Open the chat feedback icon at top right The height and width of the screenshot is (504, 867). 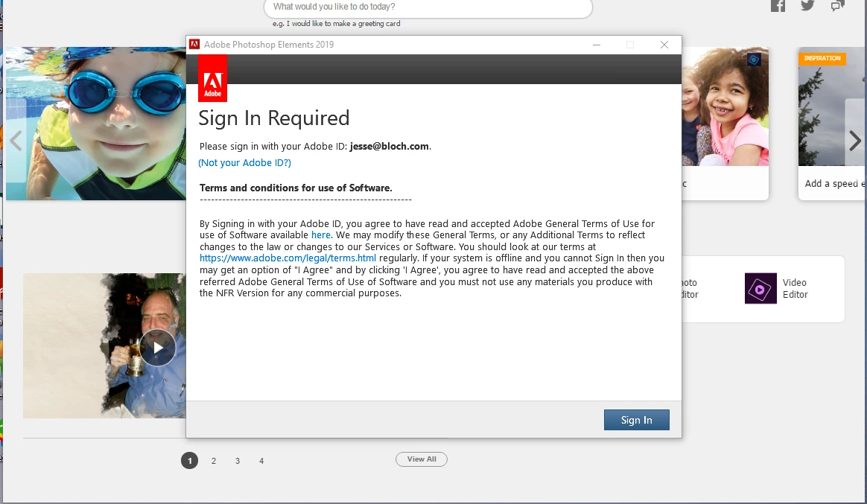click(838, 5)
